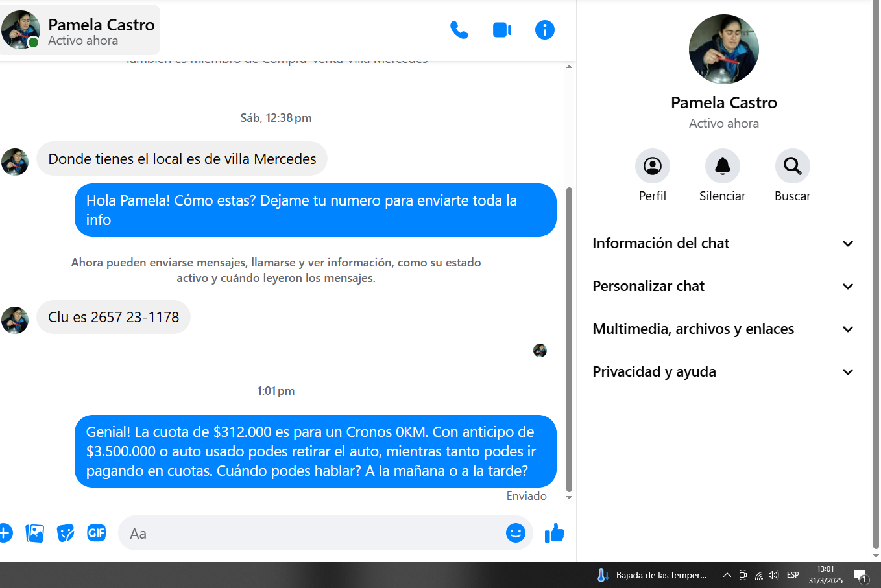Open chat header with Pamela Castro name
Viewport: 881px width, 588px height.
tap(80, 30)
